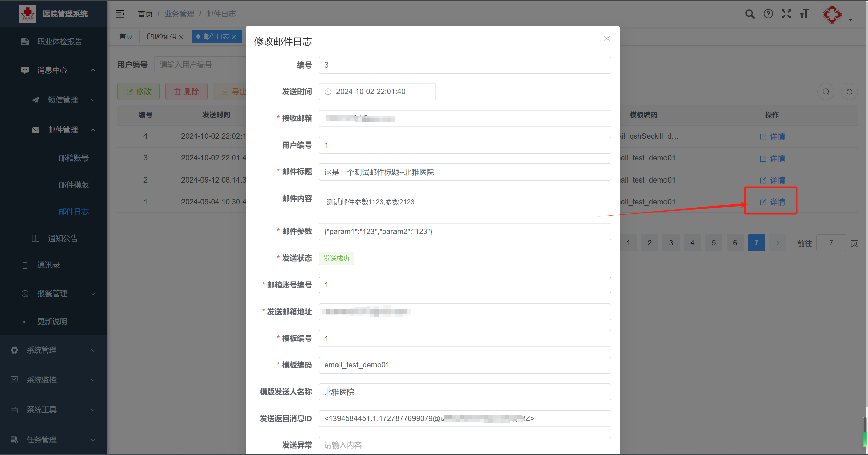
Task: Select 邮箱账号 in the sidebar
Action: (74, 158)
